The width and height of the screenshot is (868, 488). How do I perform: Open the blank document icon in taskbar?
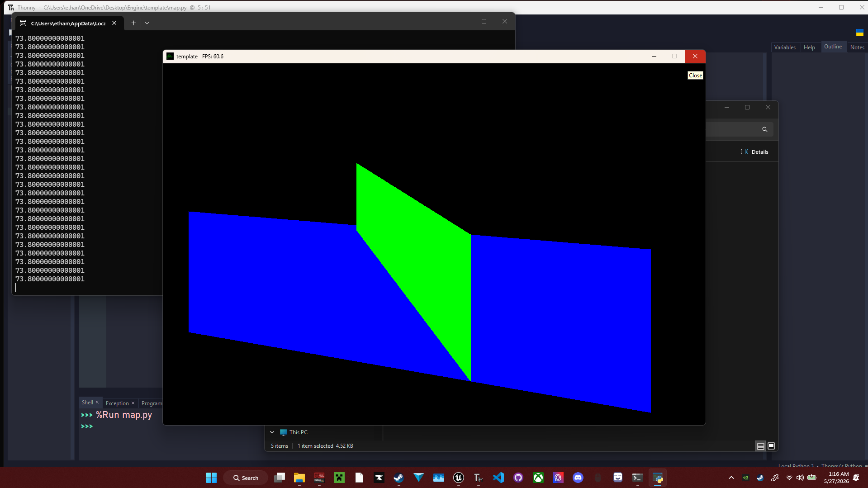(359, 478)
